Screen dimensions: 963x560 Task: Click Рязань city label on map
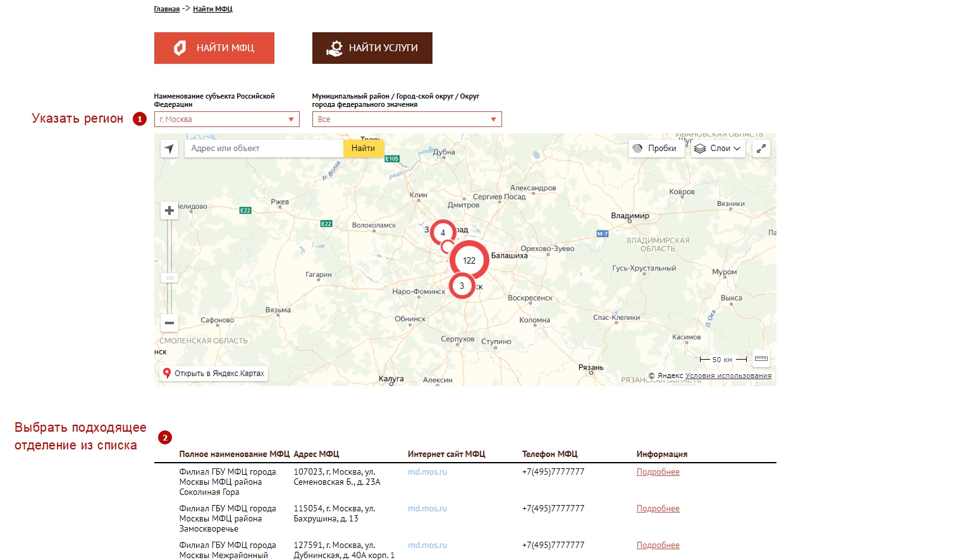click(591, 367)
